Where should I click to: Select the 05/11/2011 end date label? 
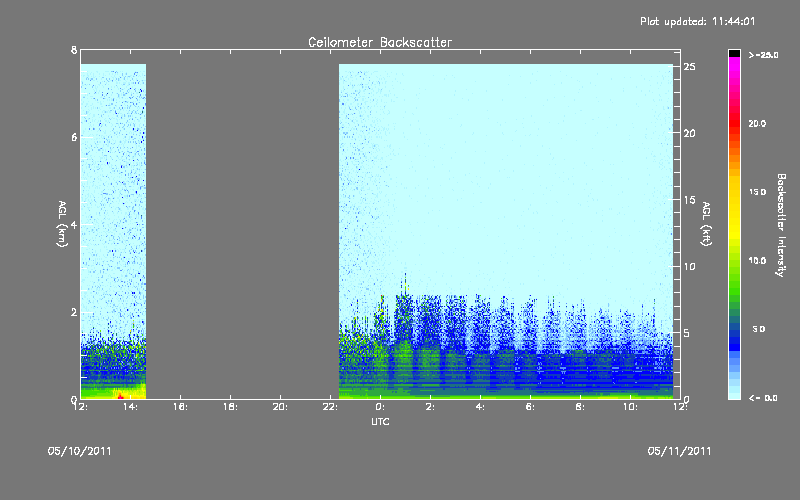click(x=679, y=451)
